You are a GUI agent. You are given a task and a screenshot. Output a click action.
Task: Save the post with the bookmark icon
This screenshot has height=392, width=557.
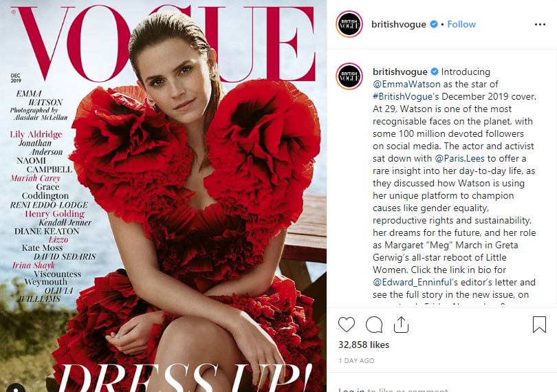coord(539,325)
